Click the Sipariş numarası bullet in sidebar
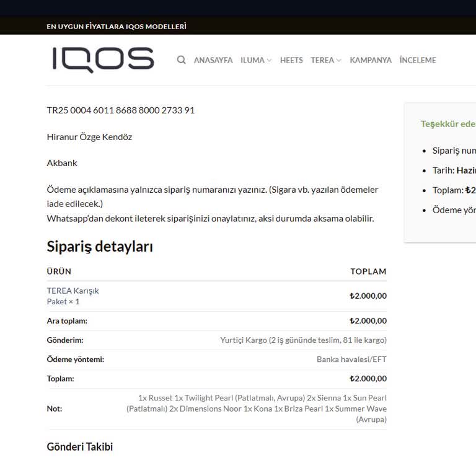Viewport: 476px width, 476px height. click(x=454, y=151)
